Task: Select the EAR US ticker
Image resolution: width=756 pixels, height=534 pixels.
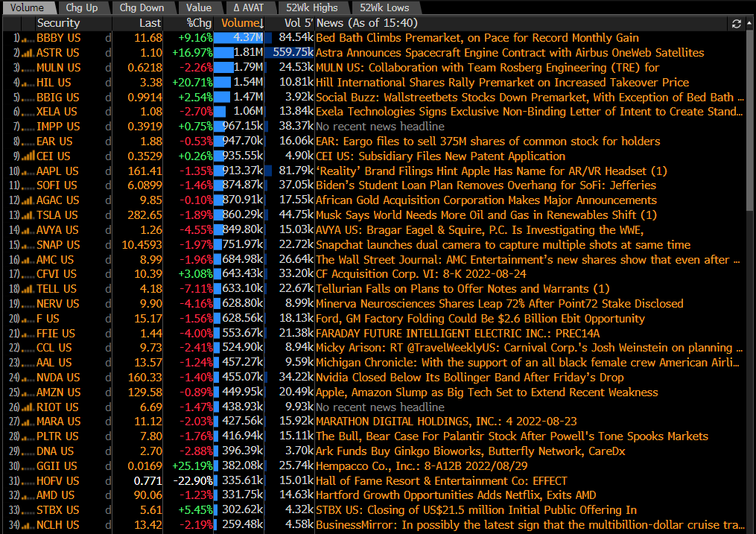Action: tap(54, 142)
